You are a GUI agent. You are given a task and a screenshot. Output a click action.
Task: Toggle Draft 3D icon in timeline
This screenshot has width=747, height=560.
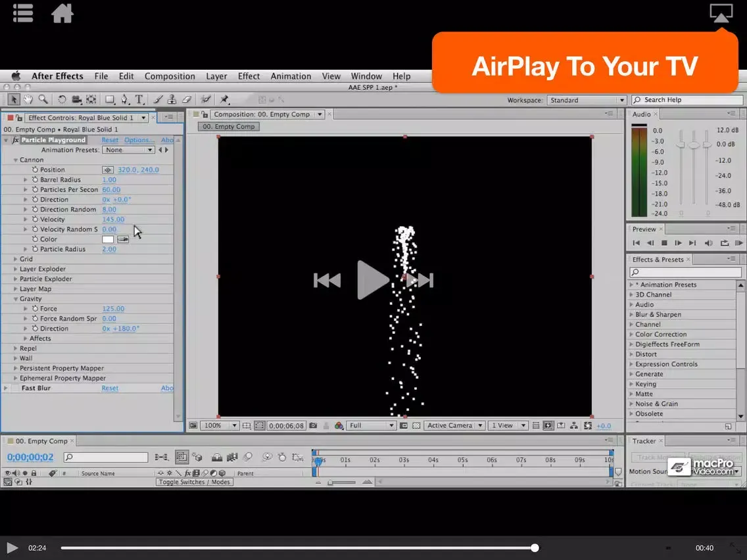197,457
